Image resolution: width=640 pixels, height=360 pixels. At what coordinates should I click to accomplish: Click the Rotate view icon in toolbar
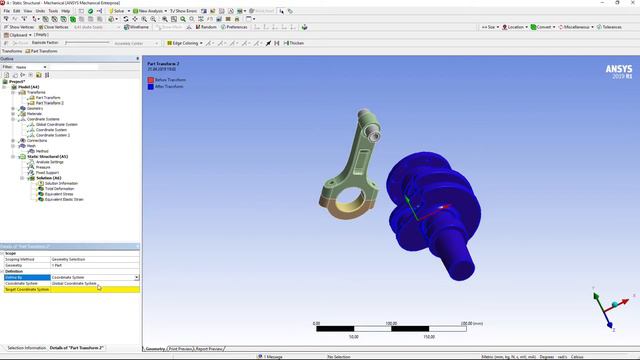126,19
